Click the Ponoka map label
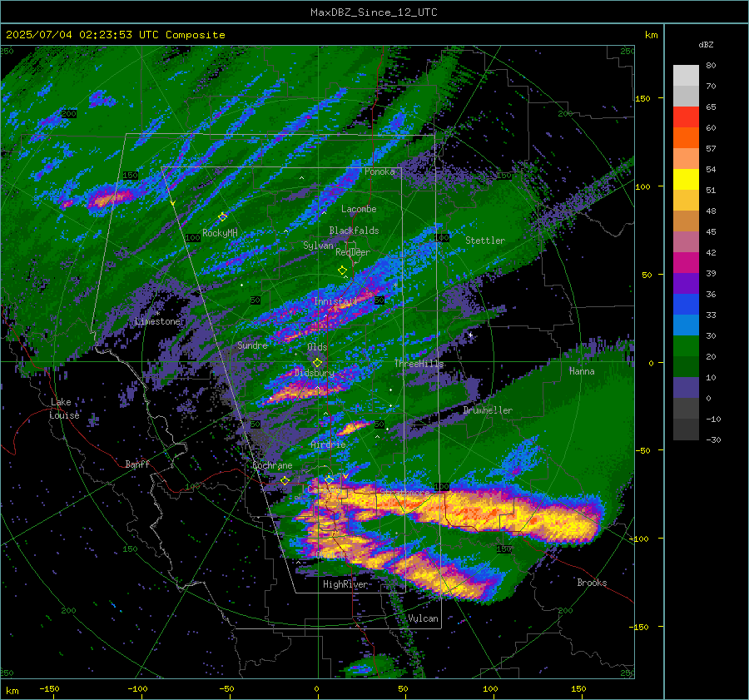 (x=379, y=171)
